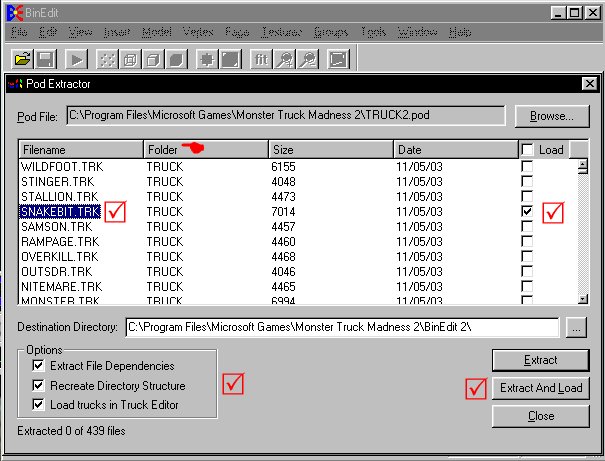605x461 pixels.
Task: Click the wireframe cube toolbar icon
Action: click(x=128, y=59)
